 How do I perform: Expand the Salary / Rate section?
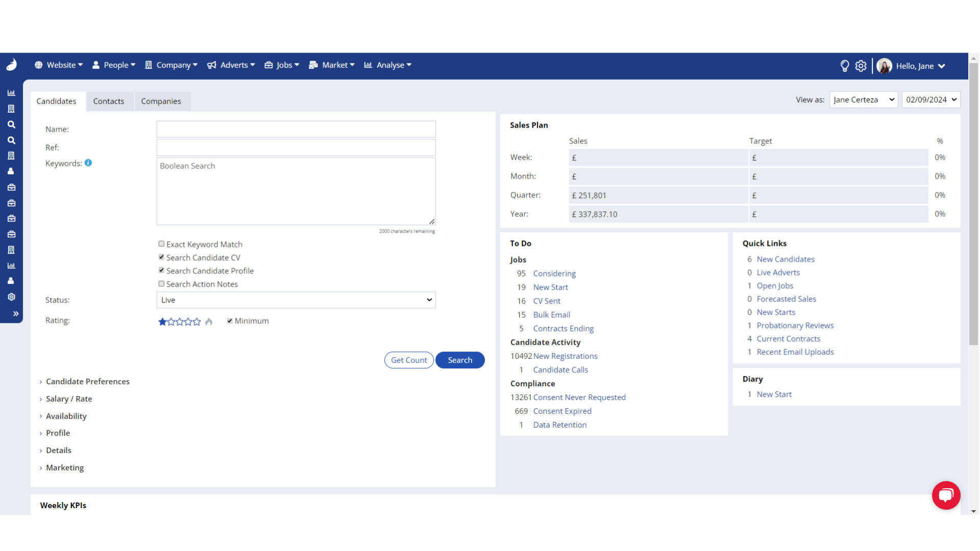(x=69, y=399)
